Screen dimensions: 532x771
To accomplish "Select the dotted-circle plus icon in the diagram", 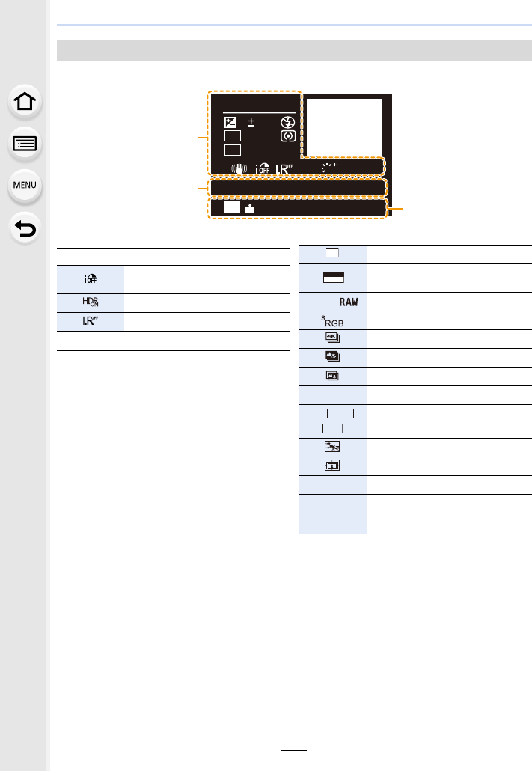I will [x=328, y=167].
